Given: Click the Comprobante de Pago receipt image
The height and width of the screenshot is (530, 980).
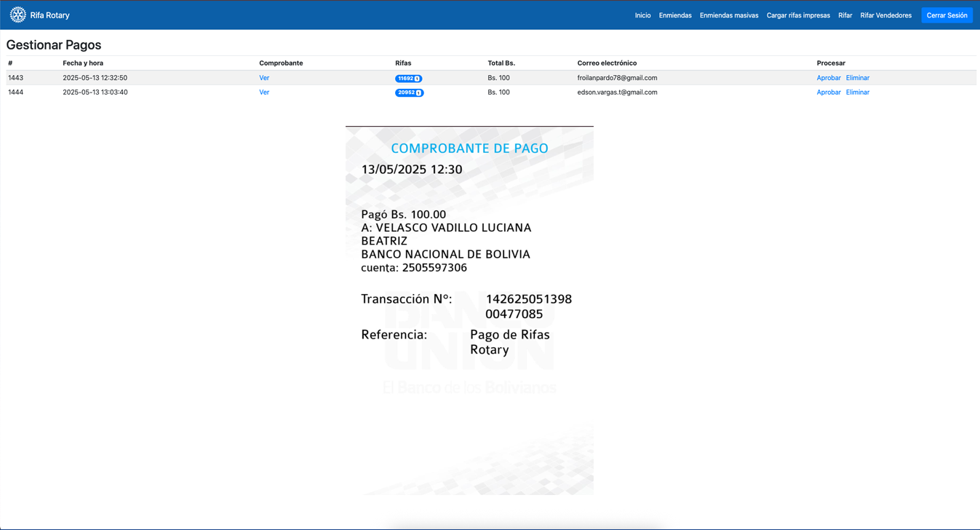Looking at the screenshot, I should tap(469, 311).
